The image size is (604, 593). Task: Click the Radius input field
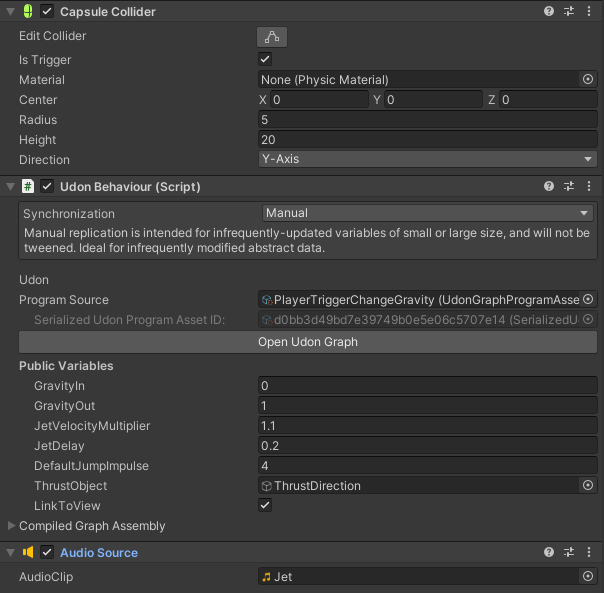(x=427, y=120)
